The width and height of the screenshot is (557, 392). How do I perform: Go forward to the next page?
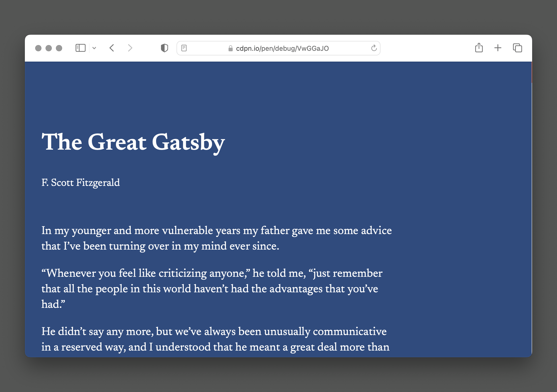click(x=130, y=48)
